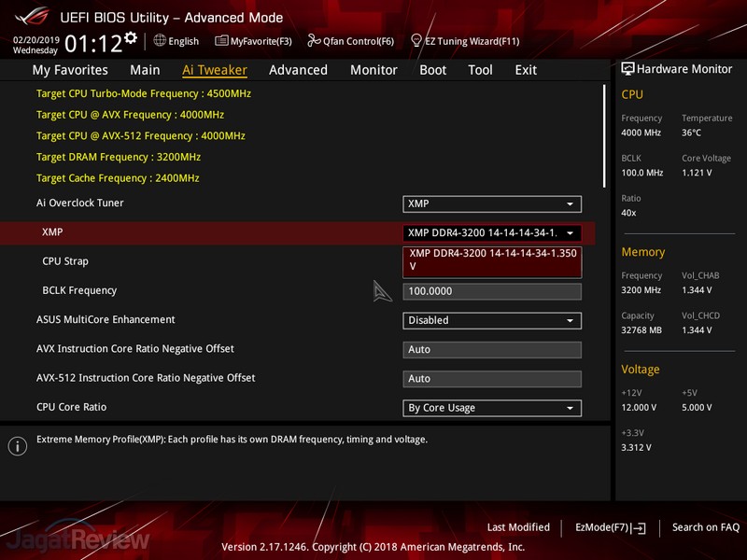Click the Last Modified button
The height and width of the screenshot is (560, 747).
[518, 527]
